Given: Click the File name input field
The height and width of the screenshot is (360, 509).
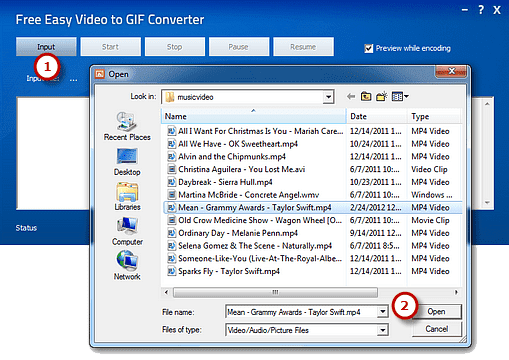Looking at the screenshot, I should tap(302, 312).
